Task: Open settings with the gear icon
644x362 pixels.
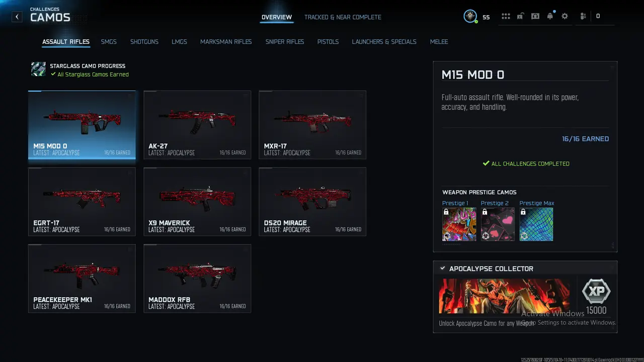Action: click(x=565, y=16)
